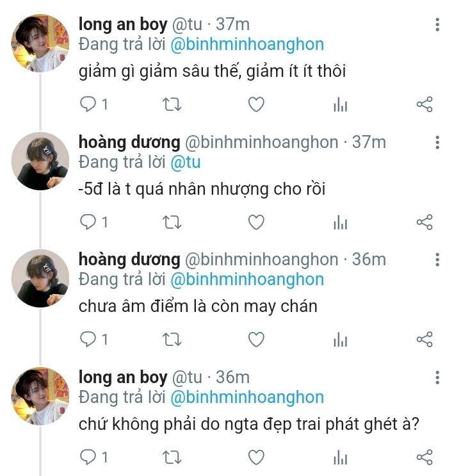This screenshot has height=476, width=461.
Task: Open more options on the '-5đ là t quá nhân nhượng' tweet
Action: pyautogui.click(x=437, y=142)
